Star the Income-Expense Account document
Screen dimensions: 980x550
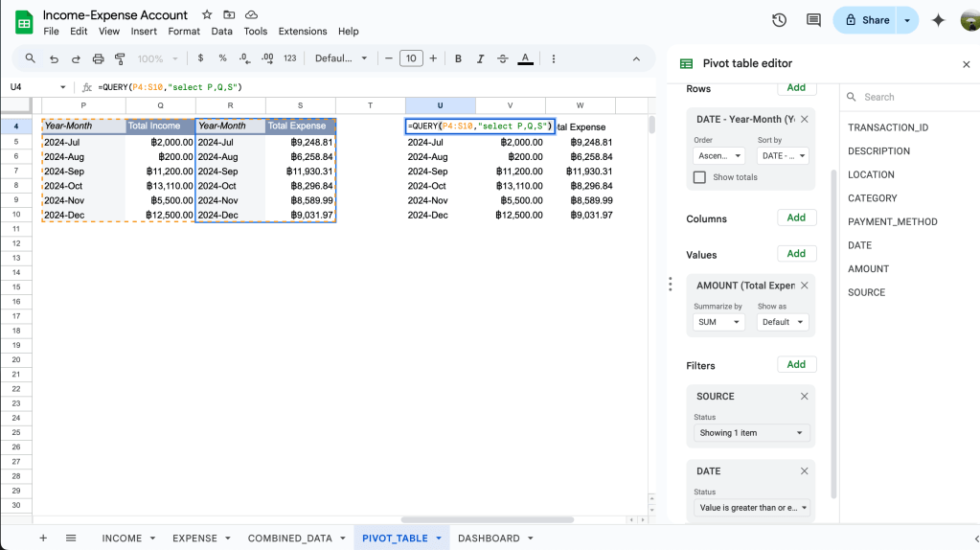pyautogui.click(x=207, y=15)
